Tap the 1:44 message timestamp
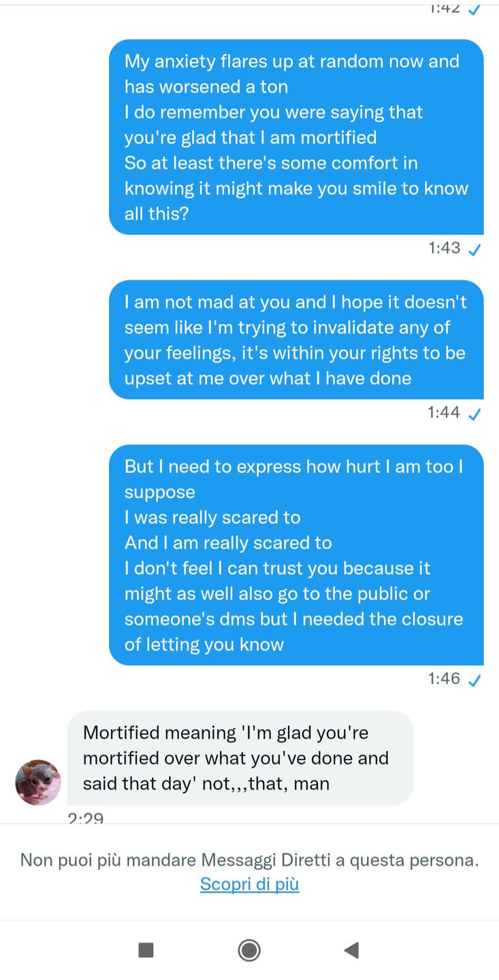499x980 pixels. (445, 412)
